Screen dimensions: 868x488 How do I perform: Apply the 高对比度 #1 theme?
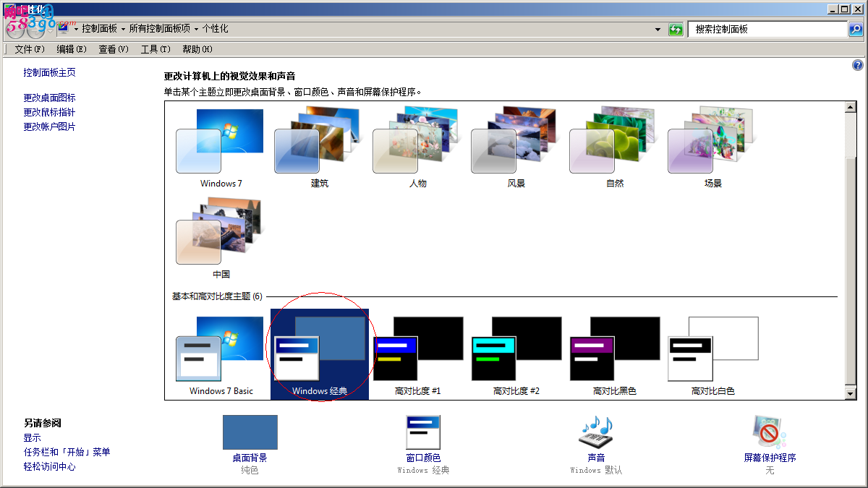pos(417,355)
